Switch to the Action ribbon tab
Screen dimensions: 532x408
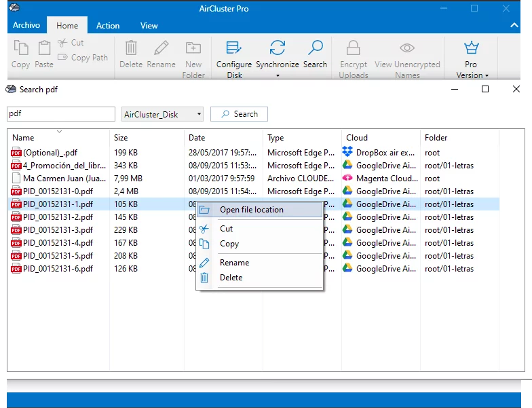pyautogui.click(x=108, y=26)
